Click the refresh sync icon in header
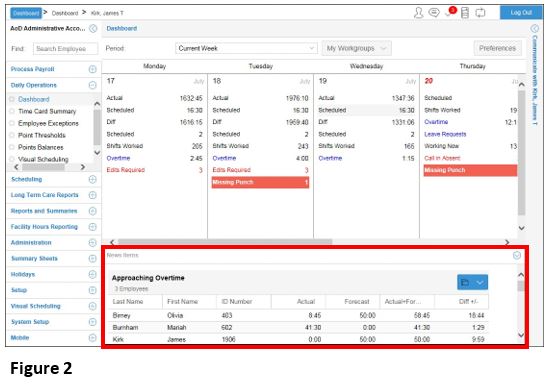 tap(480, 13)
